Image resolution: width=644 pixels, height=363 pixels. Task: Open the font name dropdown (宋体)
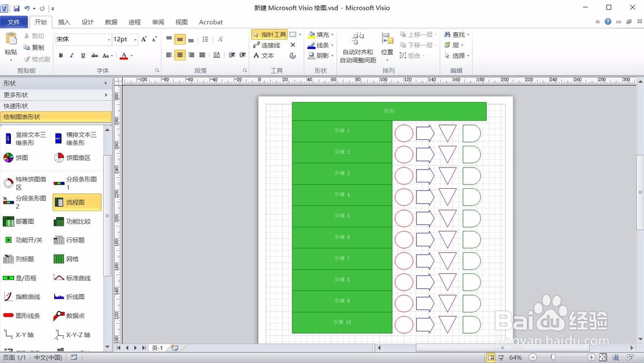click(109, 39)
